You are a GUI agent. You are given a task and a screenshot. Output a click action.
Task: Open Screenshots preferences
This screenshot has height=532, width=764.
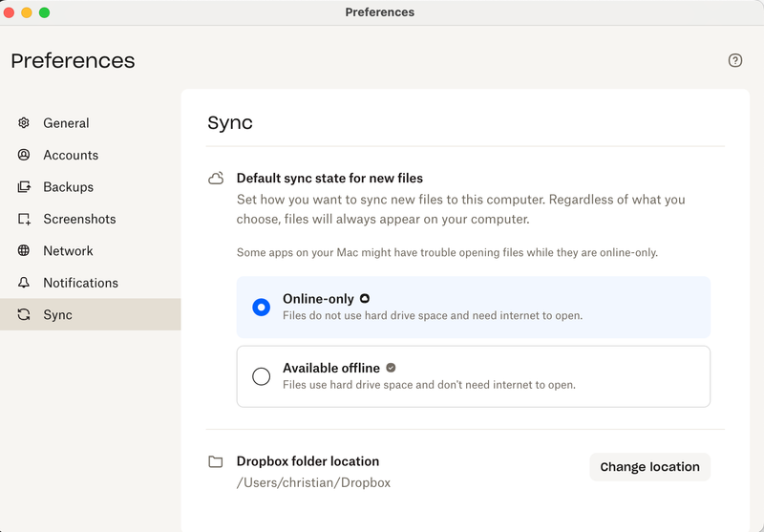[x=79, y=219]
